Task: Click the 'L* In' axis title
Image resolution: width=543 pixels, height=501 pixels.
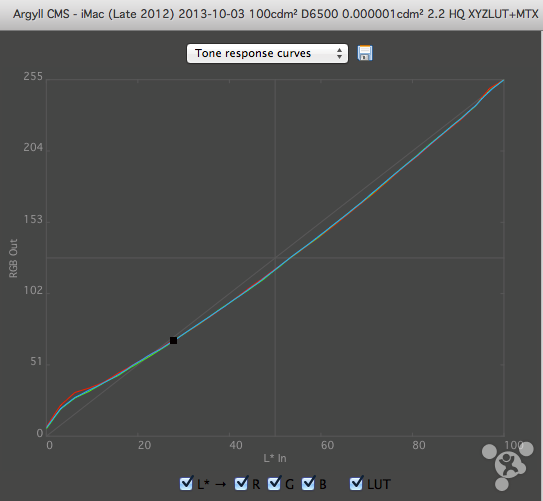Action: pyautogui.click(x=275, y=458)
